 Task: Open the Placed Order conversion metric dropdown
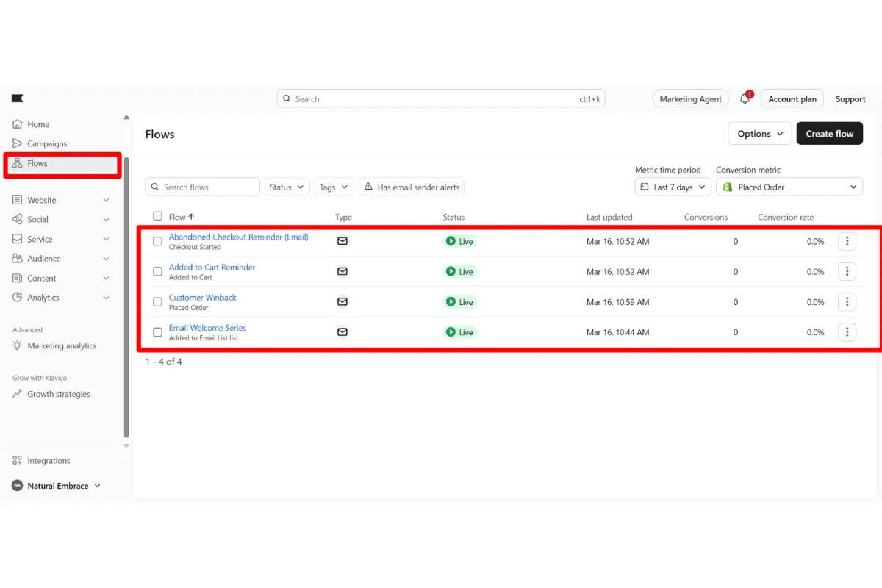(x=789, y=187)
